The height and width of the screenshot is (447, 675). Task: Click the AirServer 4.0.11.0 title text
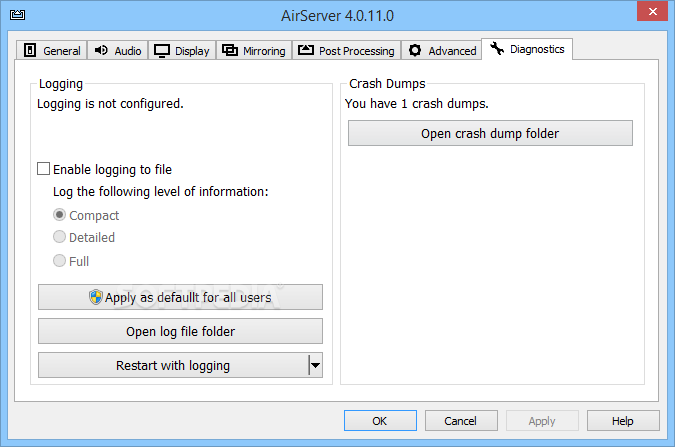pyautogui.click(x=338, y=16)
